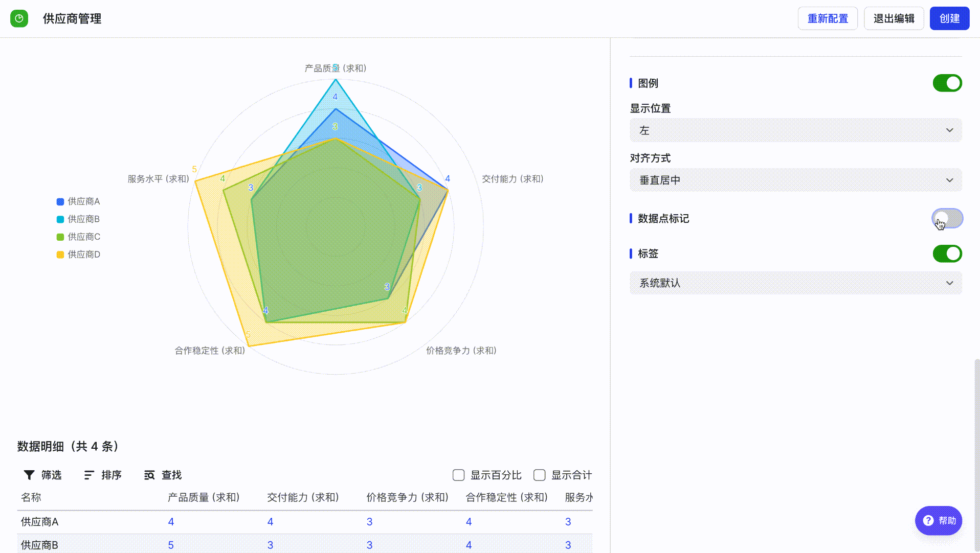Click the 供应商C green legend marker
The image size is (980, 553).
(60, 237)
